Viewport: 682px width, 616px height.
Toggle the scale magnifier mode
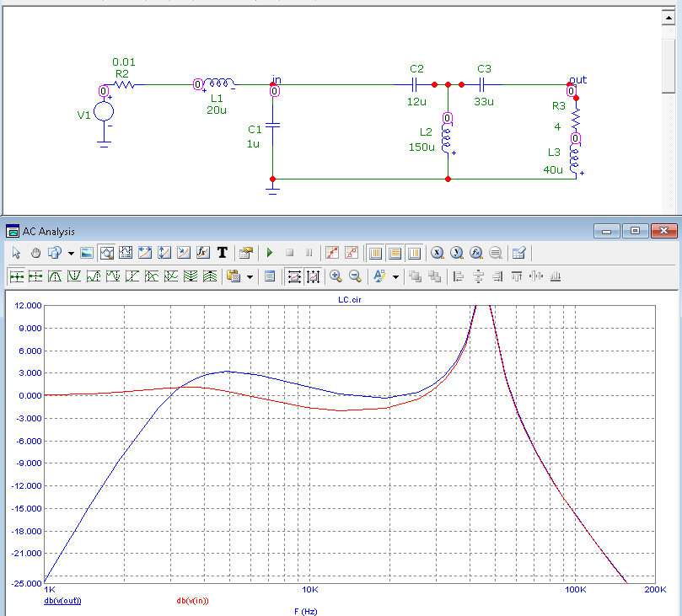(x=106, y=253)
